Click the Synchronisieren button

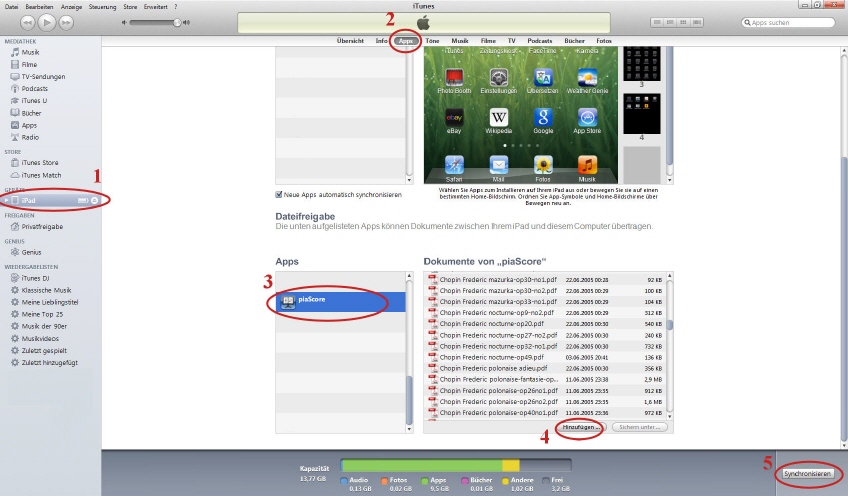[807, 474]
